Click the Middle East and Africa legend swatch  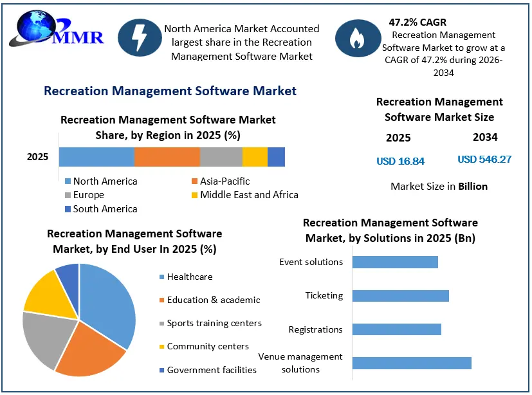click(194, 195)
